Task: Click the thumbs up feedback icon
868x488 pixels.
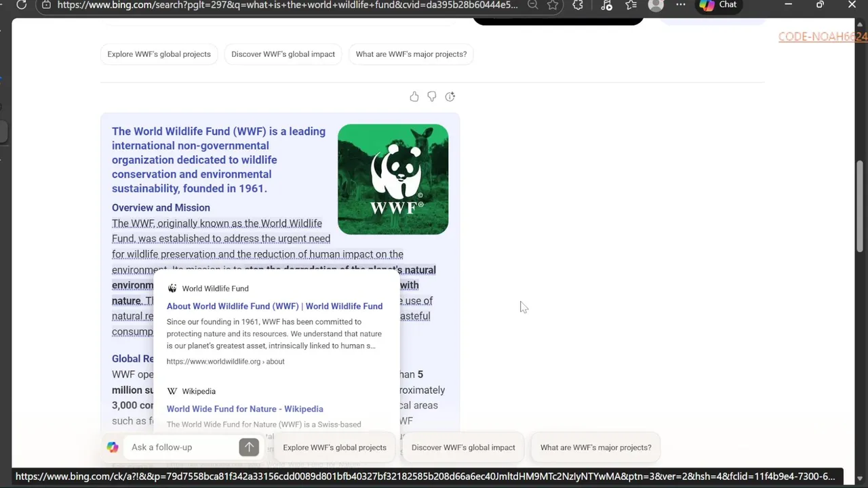Action: (414, 97)
